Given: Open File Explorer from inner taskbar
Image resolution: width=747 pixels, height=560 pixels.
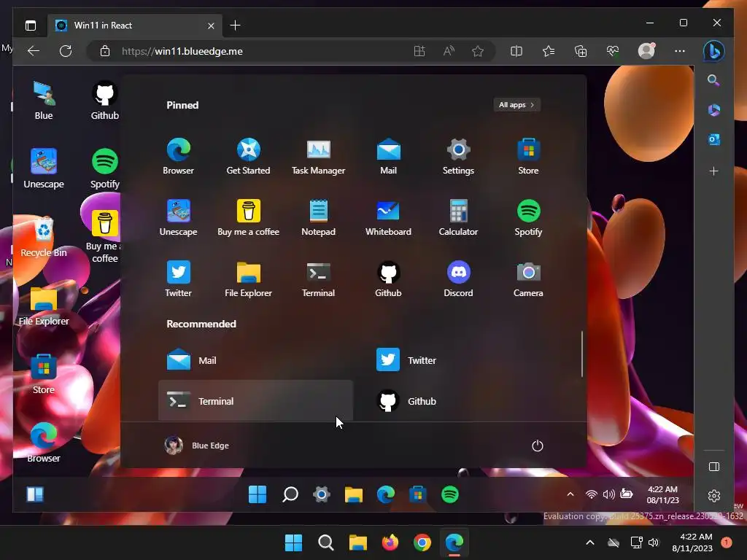Looking at the screenshot, I should pos(354,494).
